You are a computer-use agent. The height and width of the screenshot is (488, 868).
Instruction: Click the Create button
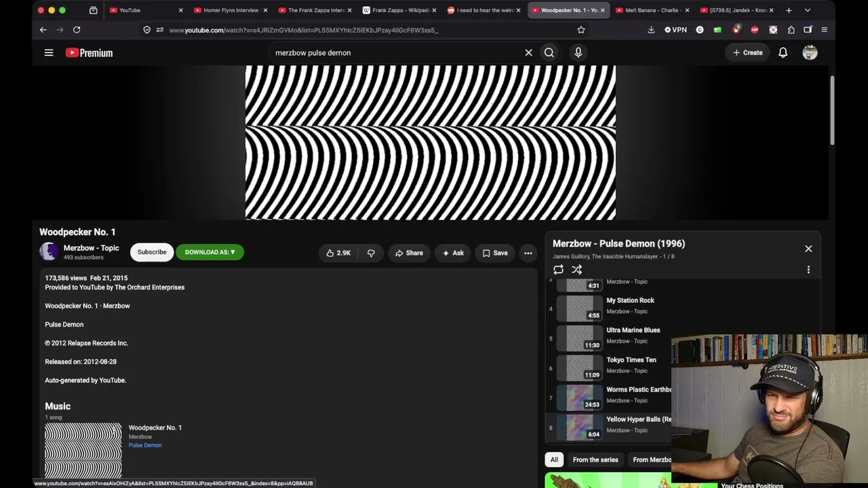(747, 52)
